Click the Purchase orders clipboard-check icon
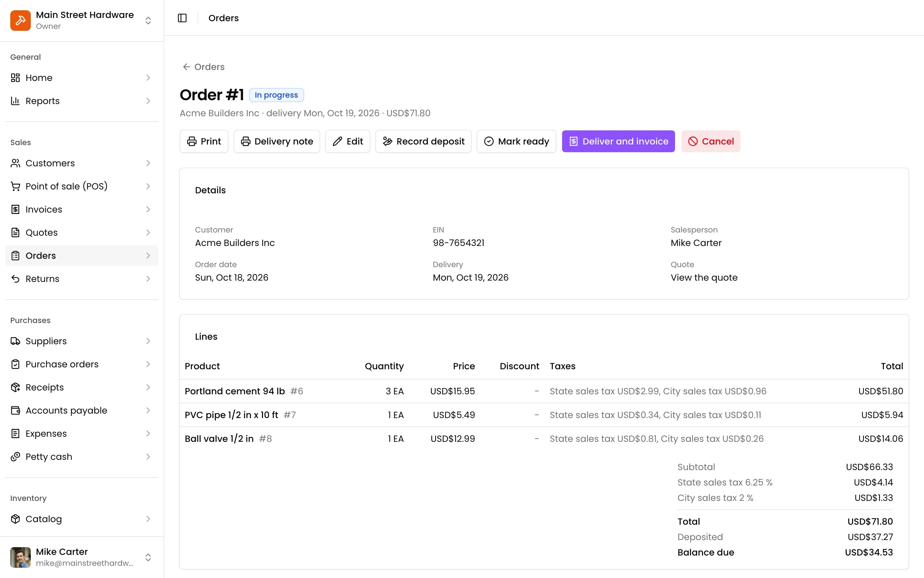 pyautogui.click(x=15, y=364)
